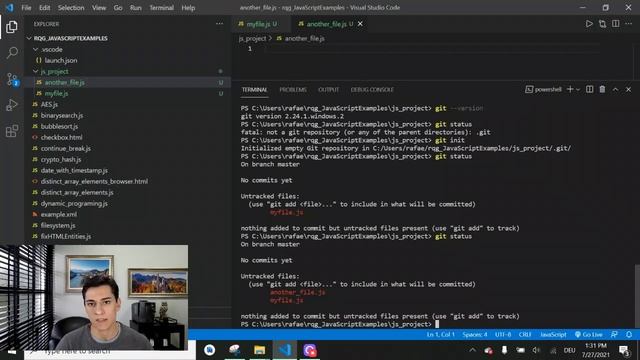
Task: Open the Terminal menu
Action: click(162, 7)
